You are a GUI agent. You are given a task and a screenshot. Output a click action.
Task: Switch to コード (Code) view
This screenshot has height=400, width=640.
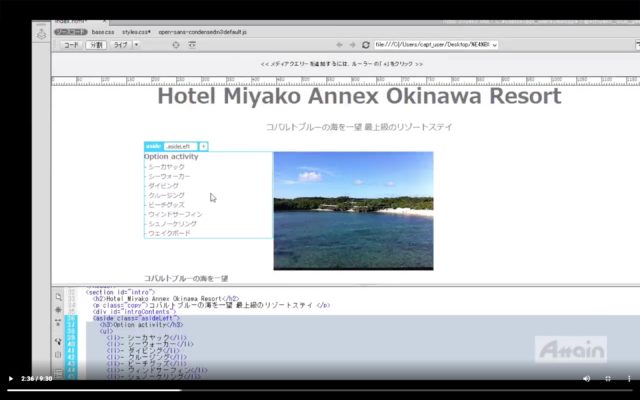(x=71, y=45)
